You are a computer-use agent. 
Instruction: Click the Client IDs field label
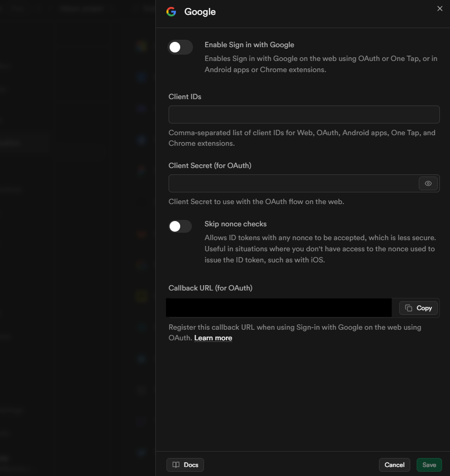point(184,96)
